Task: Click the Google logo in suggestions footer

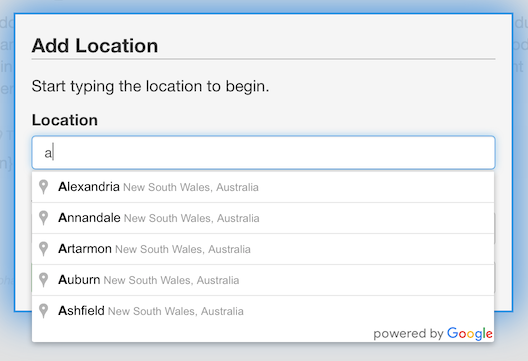Action: pos(469,334)
